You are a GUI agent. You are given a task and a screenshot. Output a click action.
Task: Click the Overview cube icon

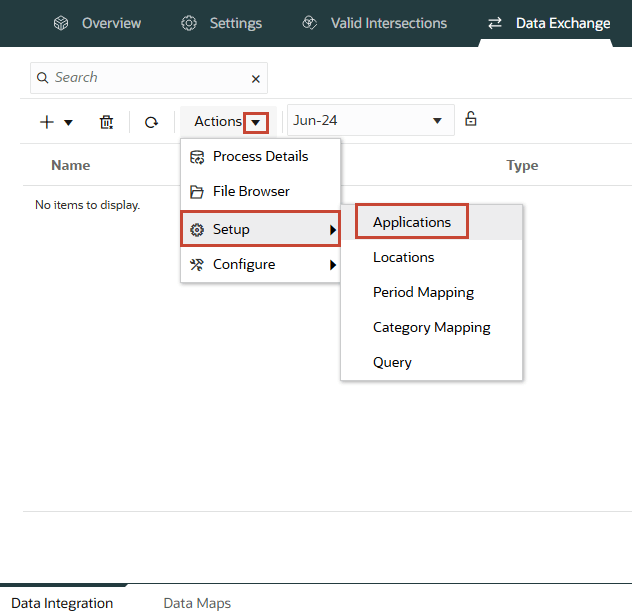[x=61, y=23]
